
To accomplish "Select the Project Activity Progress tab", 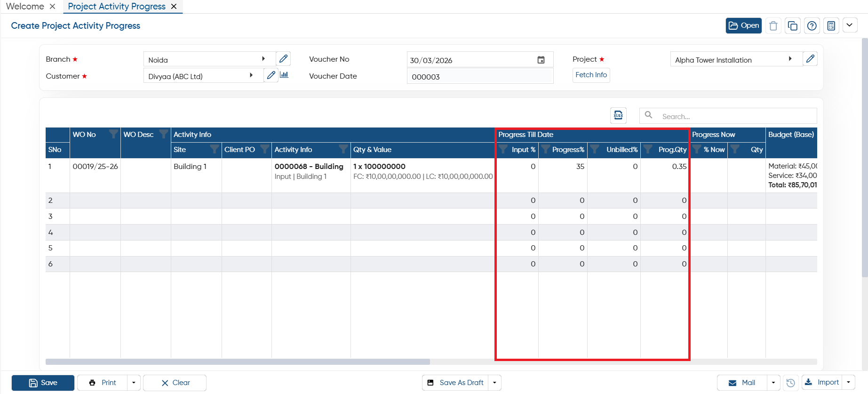I will (117, 7).
